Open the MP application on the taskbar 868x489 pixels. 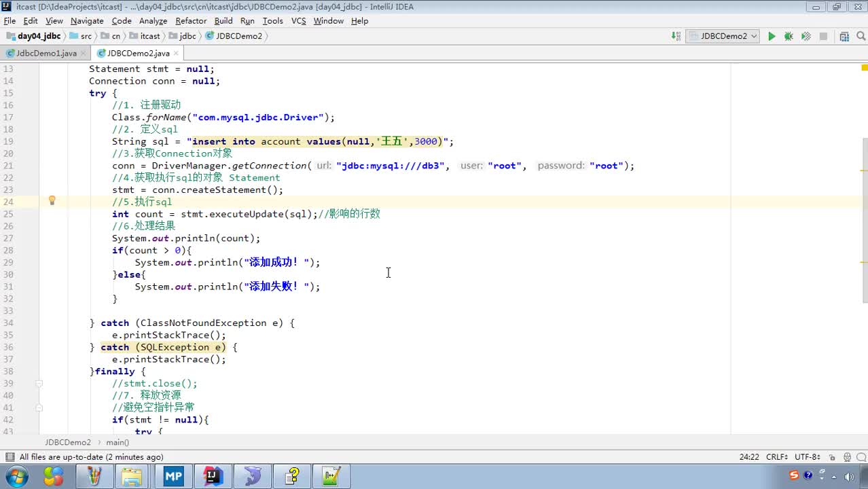click(173, 476)
